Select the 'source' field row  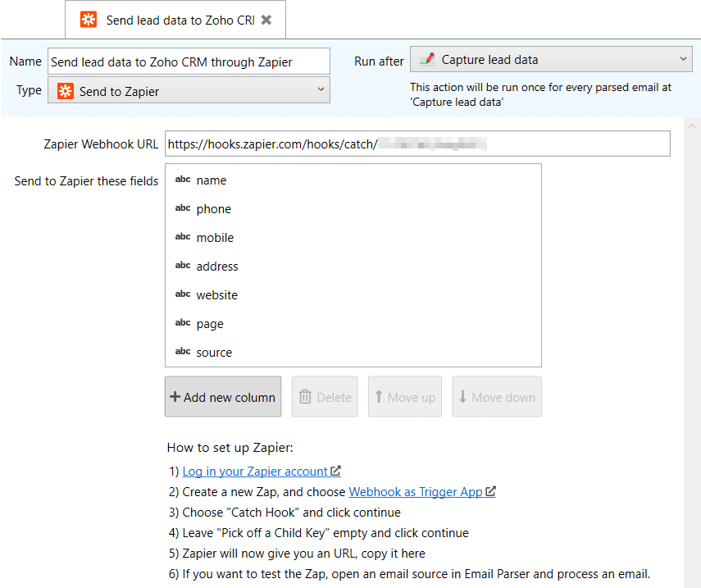click(x=353, y=352)
